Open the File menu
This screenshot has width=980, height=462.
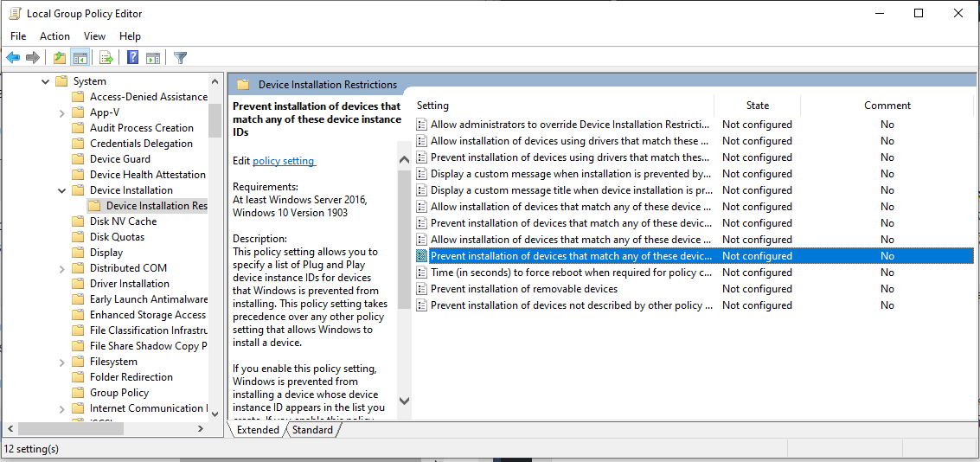pyautogui.click(x=18, y=36)
